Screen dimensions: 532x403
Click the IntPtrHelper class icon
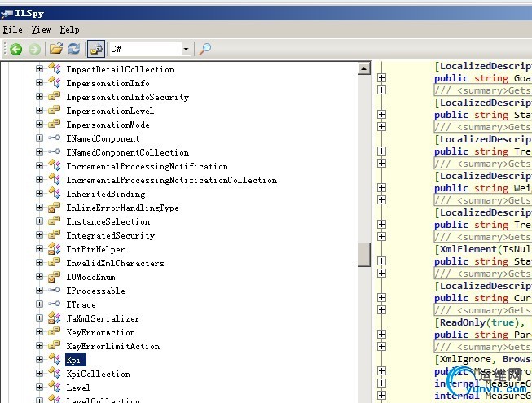click(55, 249)
